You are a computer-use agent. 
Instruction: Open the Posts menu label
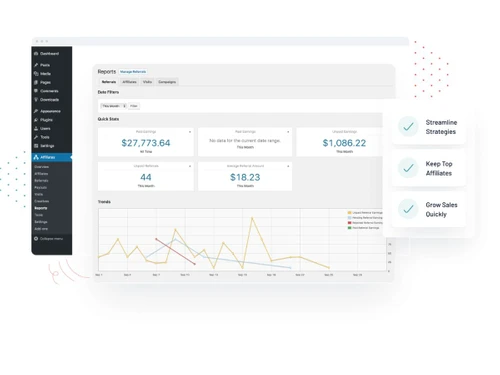(x=45, y=65)
